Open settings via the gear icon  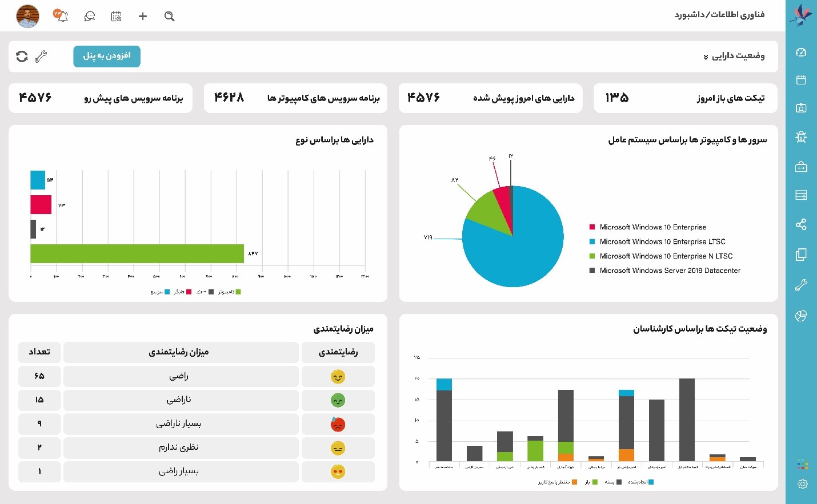[x=802, y=483]
